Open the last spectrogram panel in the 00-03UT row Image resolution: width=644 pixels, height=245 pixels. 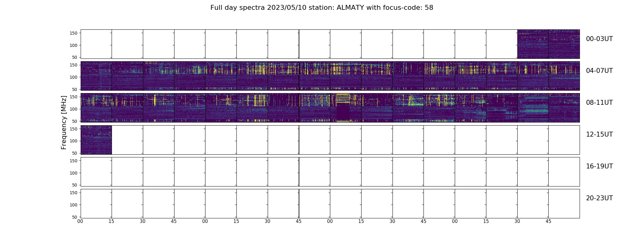564,44
